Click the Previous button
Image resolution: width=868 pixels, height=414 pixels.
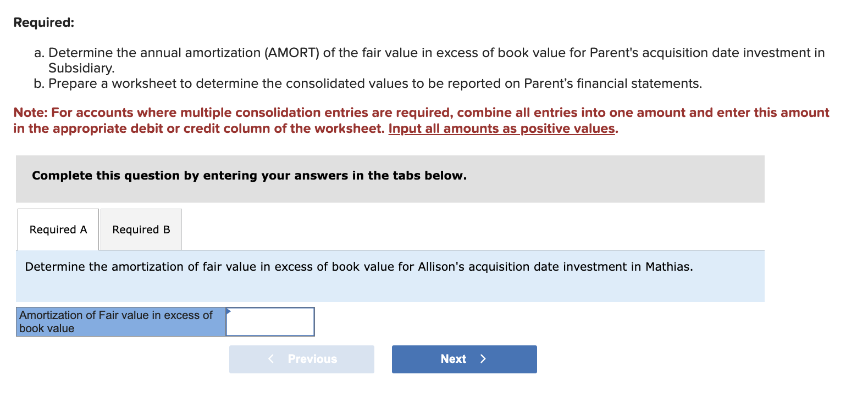pos(301,359)
